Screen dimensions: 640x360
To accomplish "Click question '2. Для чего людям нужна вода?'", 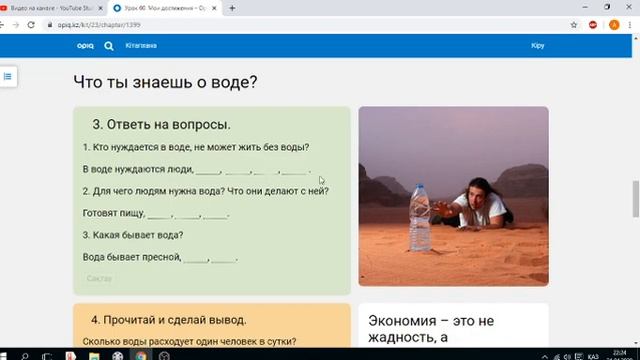I will pos(205,191).
